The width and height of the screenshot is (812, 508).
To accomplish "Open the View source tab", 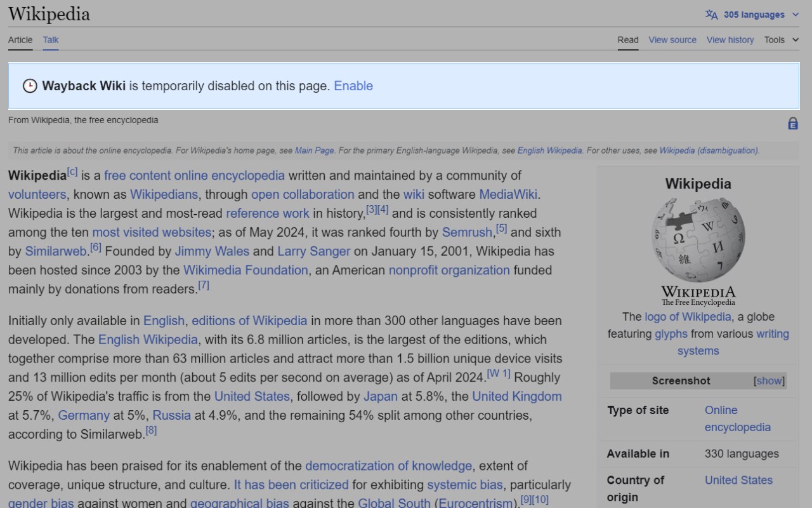I will click(x=672, y=40).
